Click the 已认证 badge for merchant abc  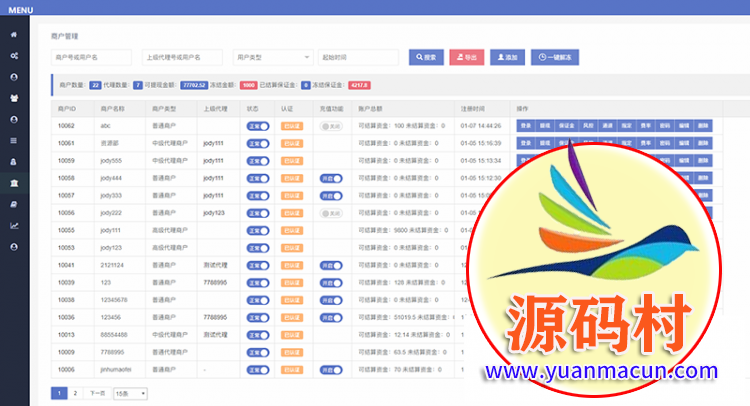tap(292, 126)
